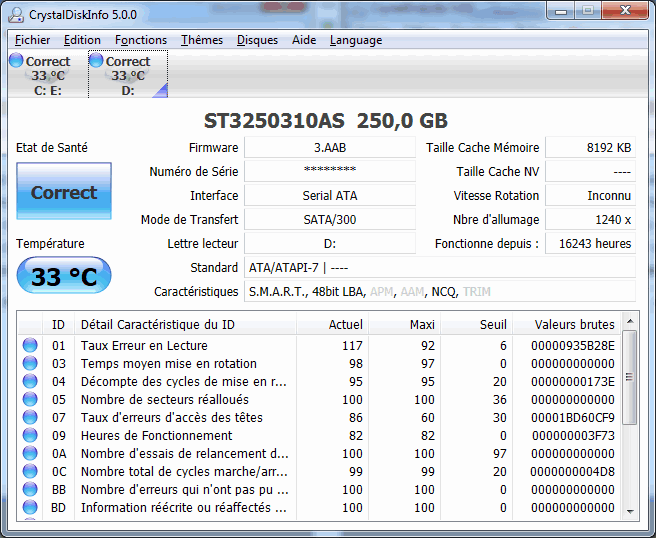
Task: Click status orb for Temps moyen mise en rotation
Action: (x=30, y=364)
